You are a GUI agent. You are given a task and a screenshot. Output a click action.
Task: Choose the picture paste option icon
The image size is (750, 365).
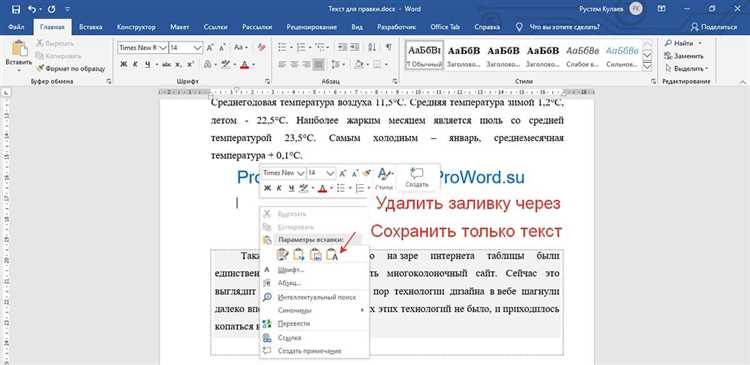[x=315, y=255]
